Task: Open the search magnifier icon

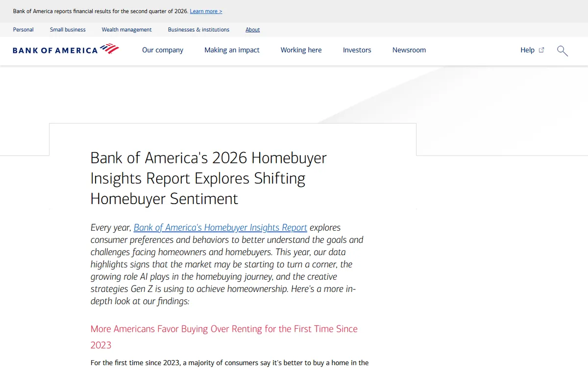Action: pyautogui.click(x=563, y=51)
